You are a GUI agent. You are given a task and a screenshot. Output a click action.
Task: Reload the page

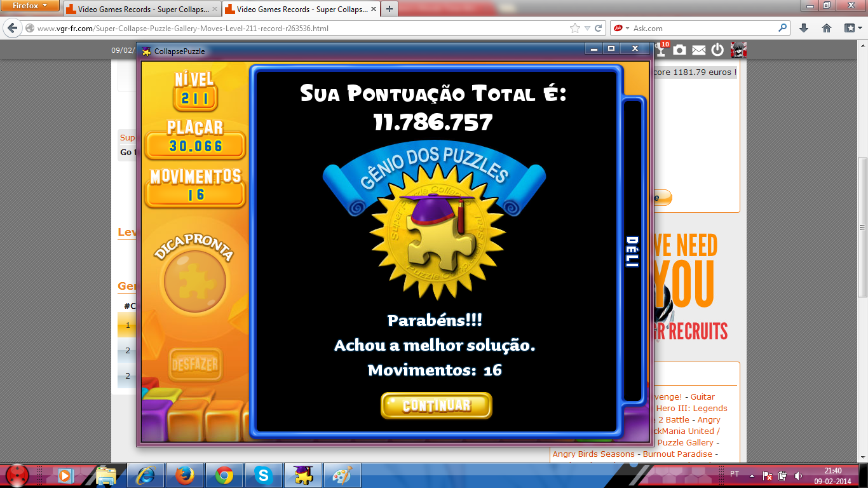[598, 29]
